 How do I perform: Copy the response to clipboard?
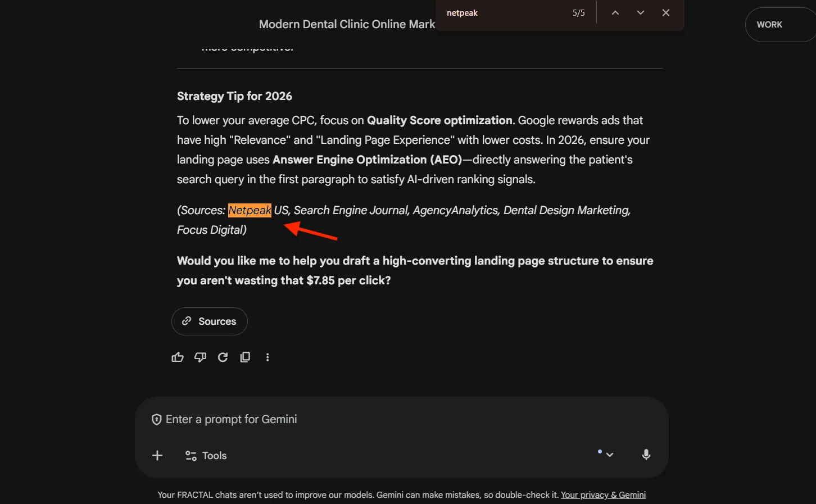click(245, 357)
